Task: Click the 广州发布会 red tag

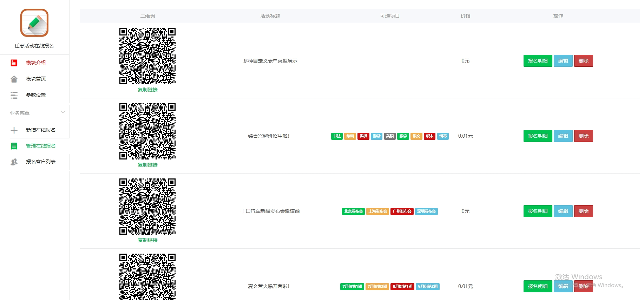Action: [402, 211]
